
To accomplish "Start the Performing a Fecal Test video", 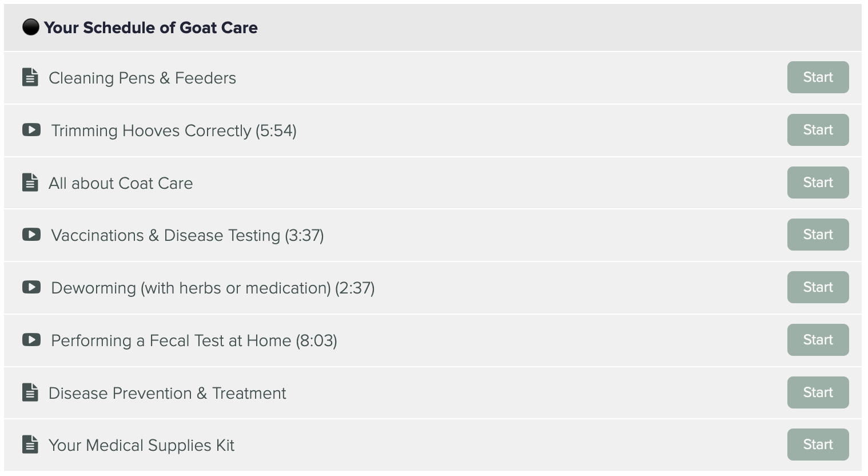I will click(818, 340).
